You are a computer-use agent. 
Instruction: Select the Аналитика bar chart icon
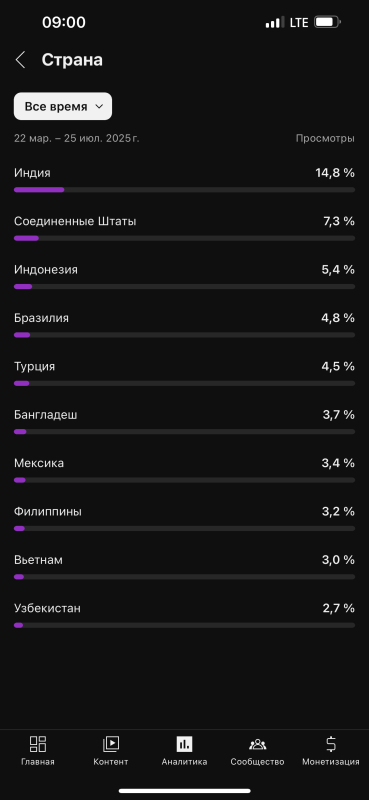[x=184, y=744]
